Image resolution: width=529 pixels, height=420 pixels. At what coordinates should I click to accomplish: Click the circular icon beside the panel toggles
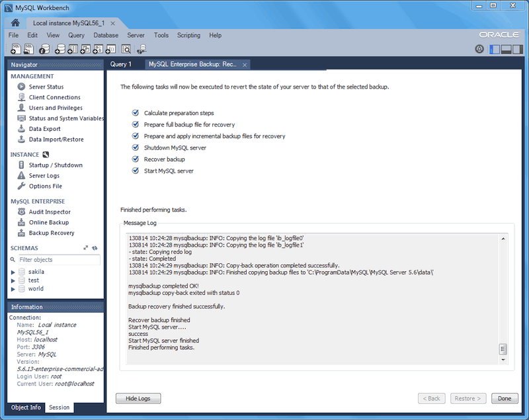click(479, 49)
